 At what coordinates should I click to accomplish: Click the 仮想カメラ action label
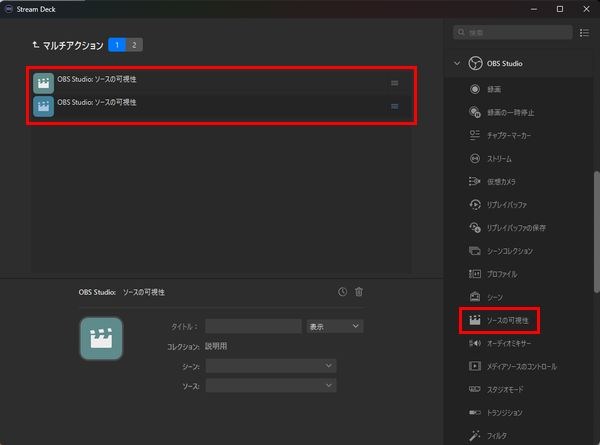(x=501, y=182)
